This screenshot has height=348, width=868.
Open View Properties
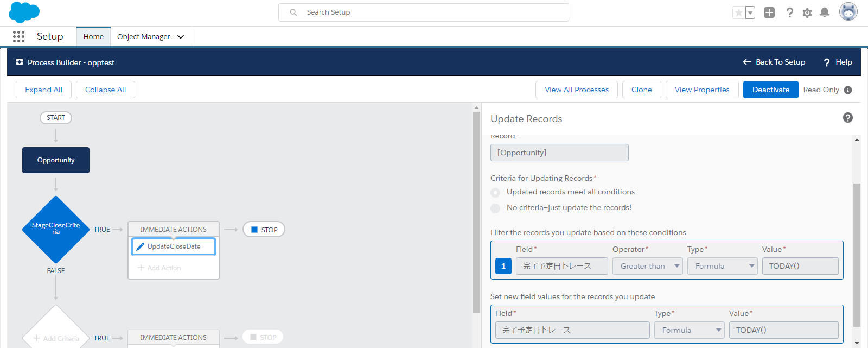[x=702, y=90]
